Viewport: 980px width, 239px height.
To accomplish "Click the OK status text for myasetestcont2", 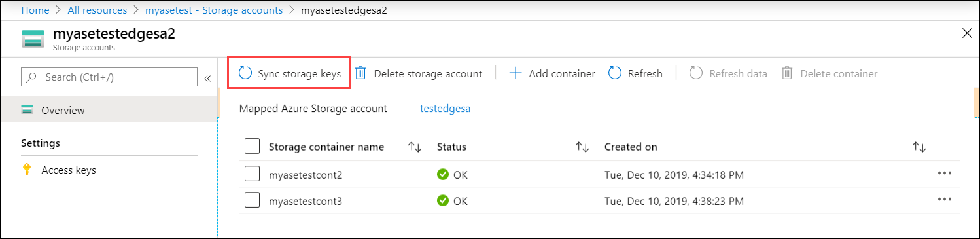I will pos(461,175).
